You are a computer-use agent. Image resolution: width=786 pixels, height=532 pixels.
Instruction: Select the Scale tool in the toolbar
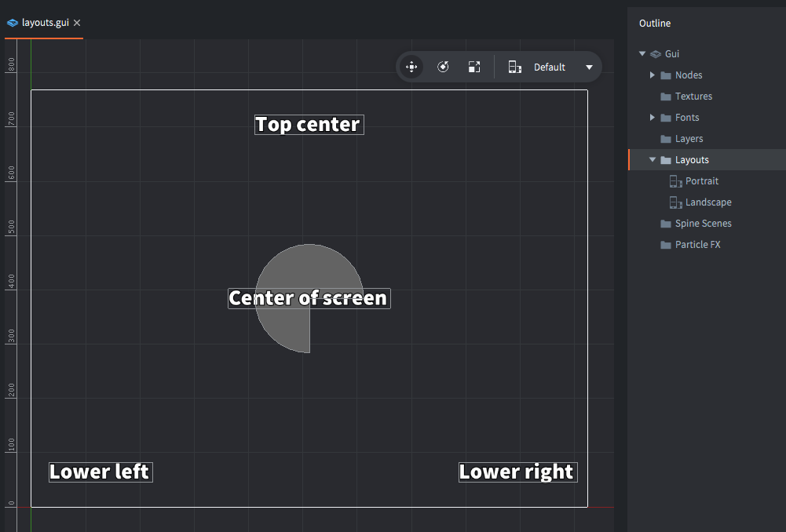(x=474, y=67)
